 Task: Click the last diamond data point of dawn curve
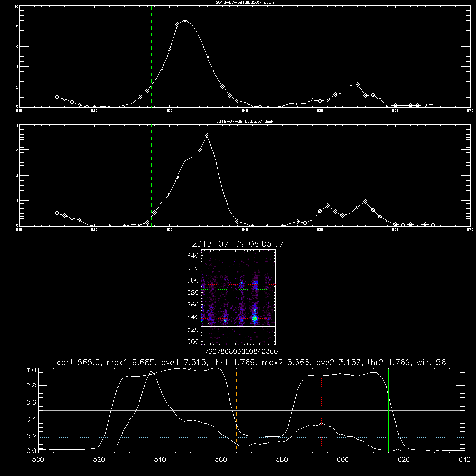point(433,104)
